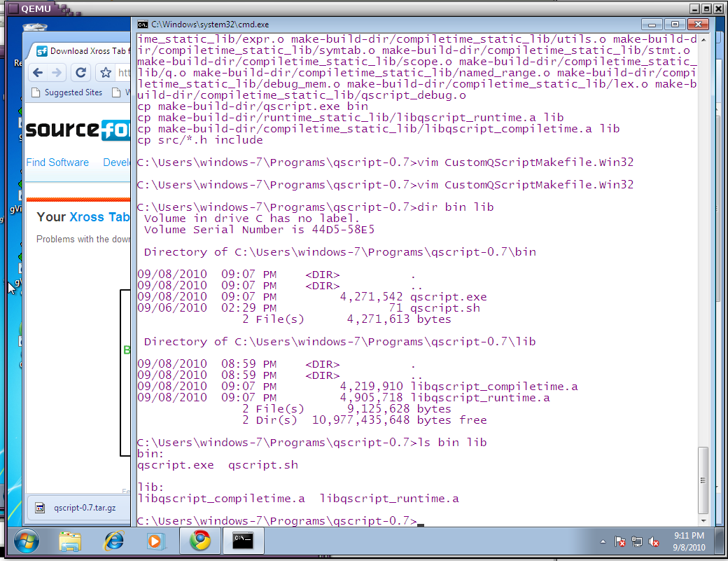Open the cmd.exe title bar system menu icon
Image resolution: width=728 pixels, height=561 pixels.
click(143, 24)
